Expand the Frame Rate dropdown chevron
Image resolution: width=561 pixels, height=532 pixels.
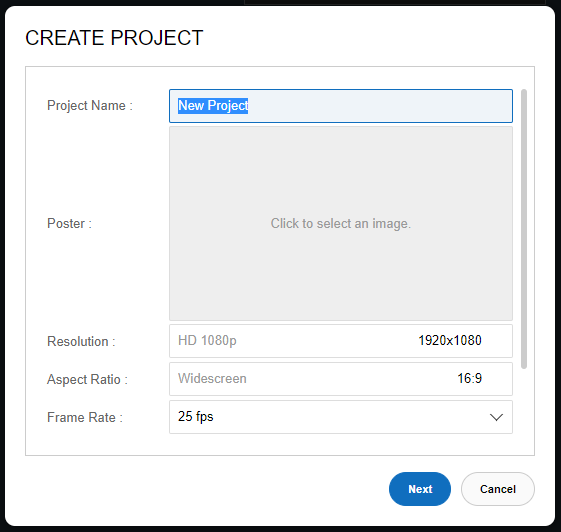tap(496, 417)
